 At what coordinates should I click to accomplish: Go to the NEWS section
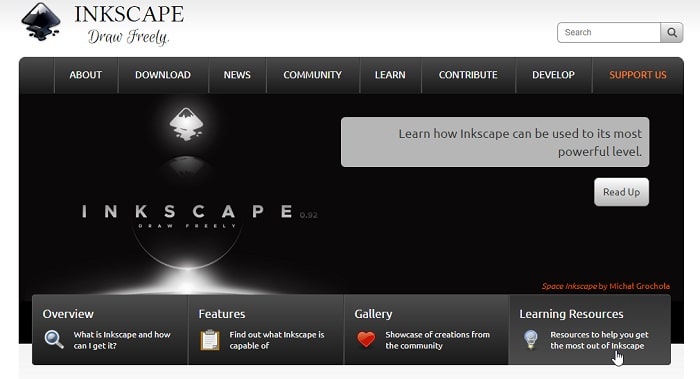[x=237, y=75]
